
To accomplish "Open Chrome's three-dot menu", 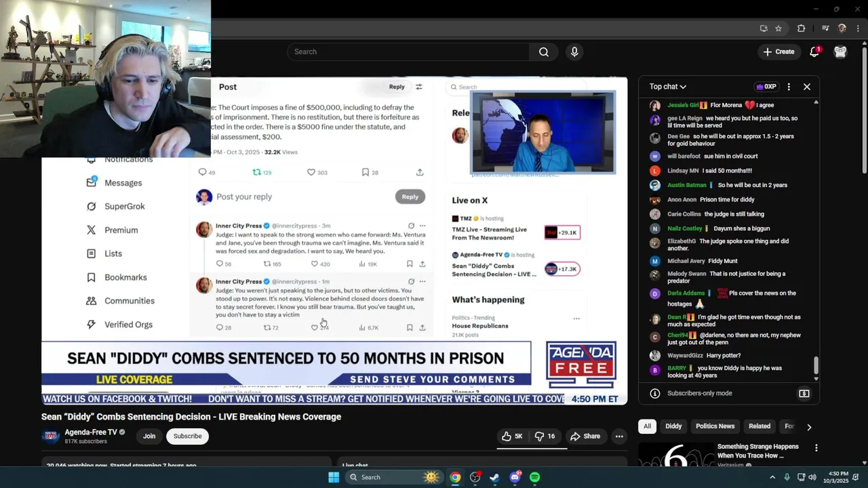I will coord(859,28).
